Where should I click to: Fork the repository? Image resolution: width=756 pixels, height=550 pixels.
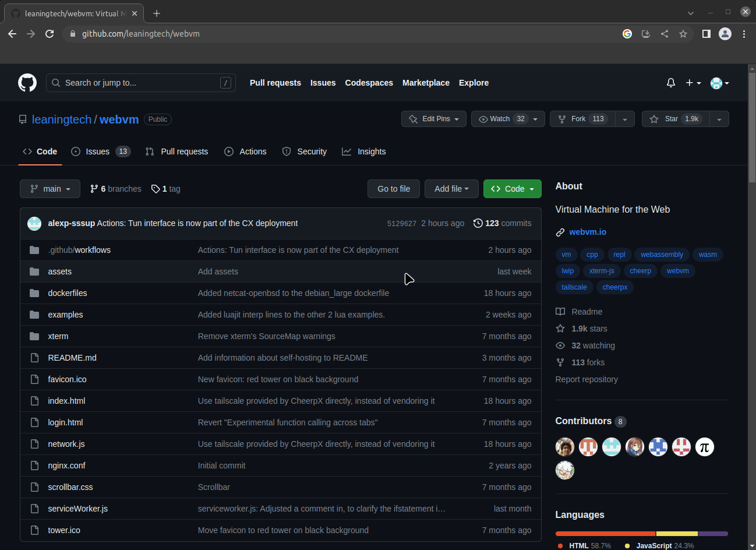582,119
